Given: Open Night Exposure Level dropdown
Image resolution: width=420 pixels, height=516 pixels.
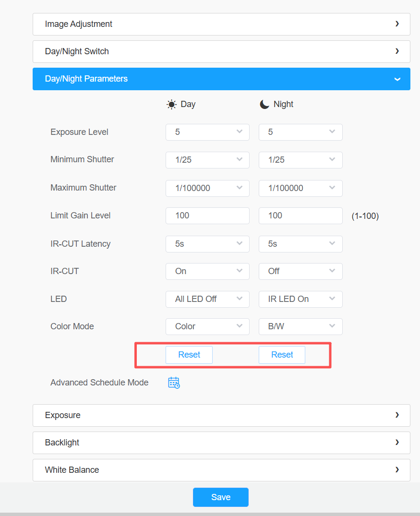Looking at the screenshot, I should click(x=300, y=132).
